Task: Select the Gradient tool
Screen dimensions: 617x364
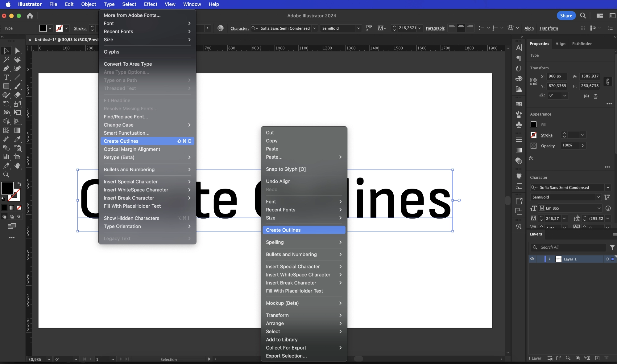Action: click(x=18, y=130)
